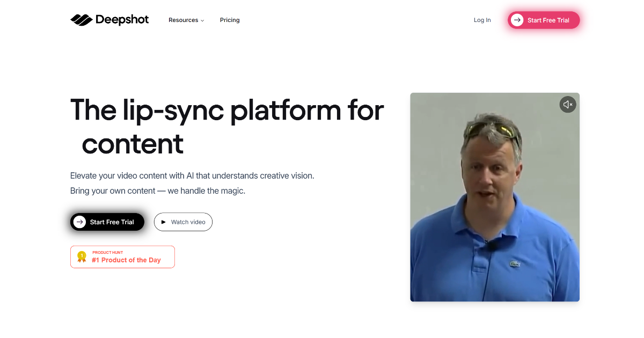Viewport: 644px width, 338px height.
Task: Open the #1 Product of the Day link
Action: click(126, 260)
